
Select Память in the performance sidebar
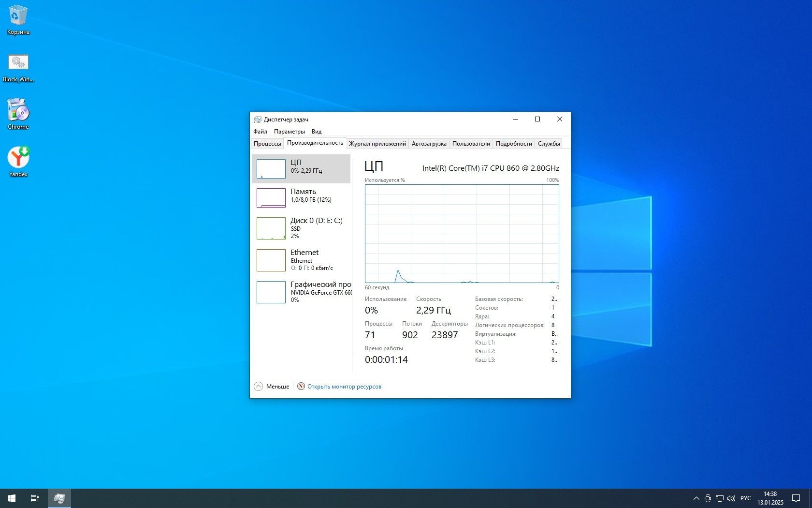click(301, 197)
